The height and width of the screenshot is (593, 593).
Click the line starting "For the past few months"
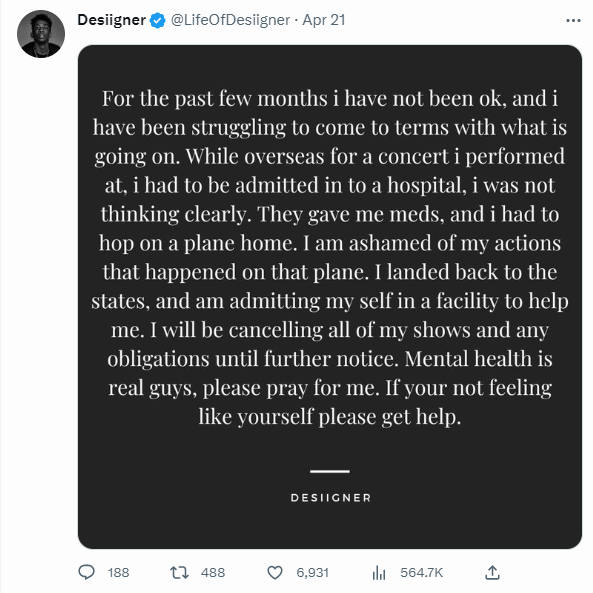click(x=330, y=99)
